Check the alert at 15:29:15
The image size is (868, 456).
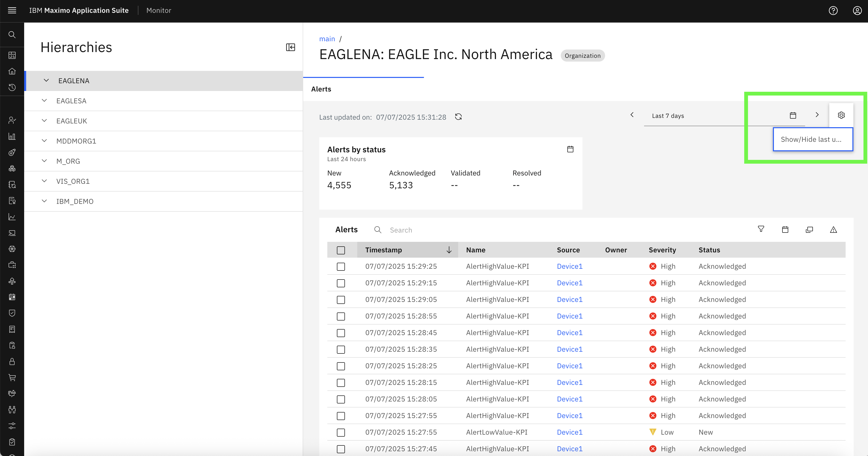(x=341, y=283)
